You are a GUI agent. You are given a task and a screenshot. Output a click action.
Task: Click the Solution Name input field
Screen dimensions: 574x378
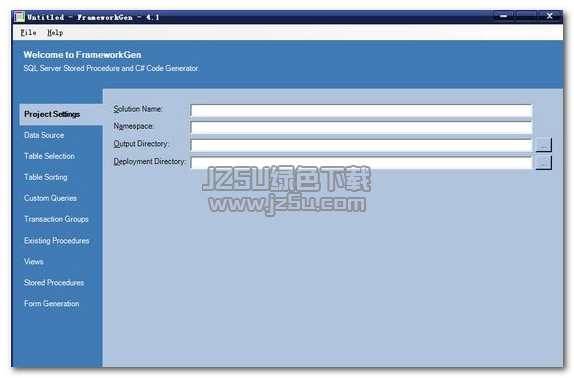361,110
